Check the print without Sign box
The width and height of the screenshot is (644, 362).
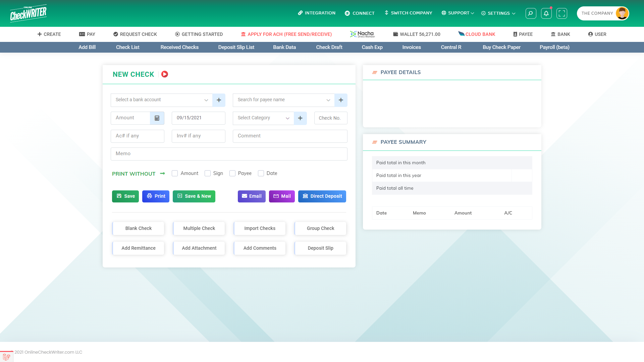[x=208, y=173]
